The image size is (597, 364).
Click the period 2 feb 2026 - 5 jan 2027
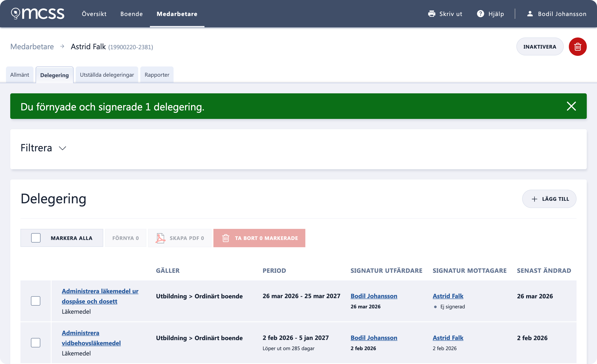pos(296,338)
